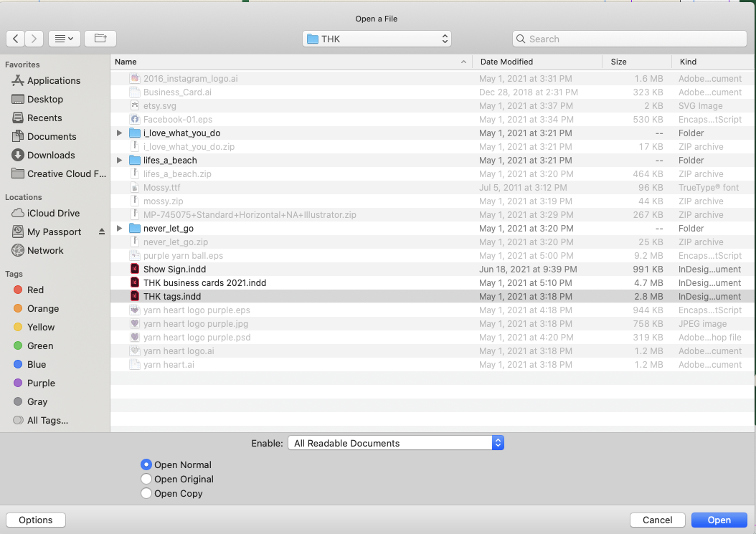Select the lifes_a_beach folder
Screen dimensions: 756x534
170,161
